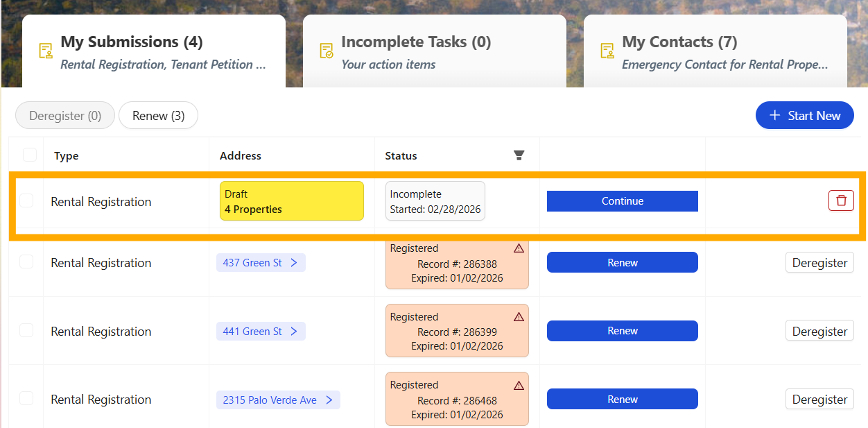Click the Incomplete Tasks tab icon
Screen dimensions: 868x428
pyautogui.click(x=327, y=51)
